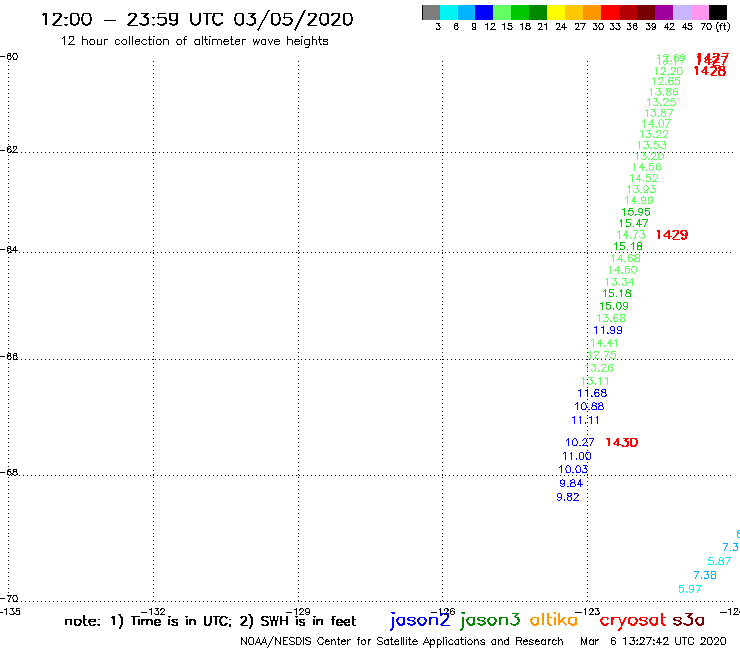Click the 14.99 wave height value
The image size is (740, 650).
[639, 201]
